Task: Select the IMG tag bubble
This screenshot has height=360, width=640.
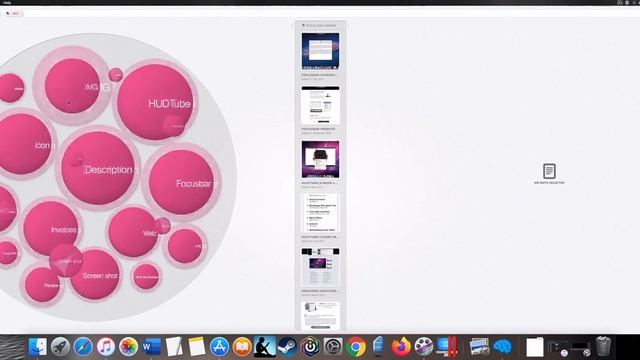Action: 72,85
